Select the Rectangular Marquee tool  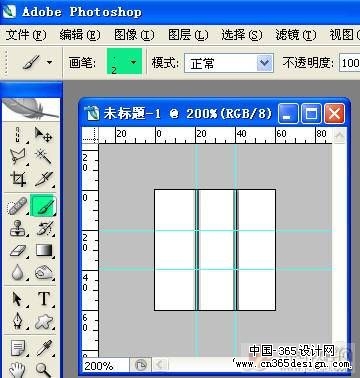(17, 135)
